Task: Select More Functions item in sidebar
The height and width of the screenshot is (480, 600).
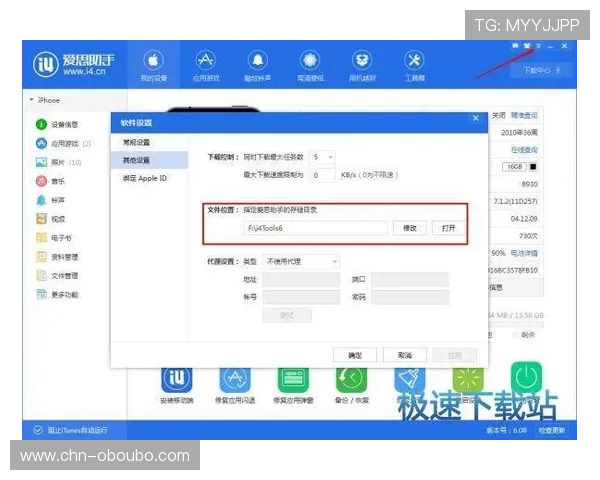Action: (57, 294)
